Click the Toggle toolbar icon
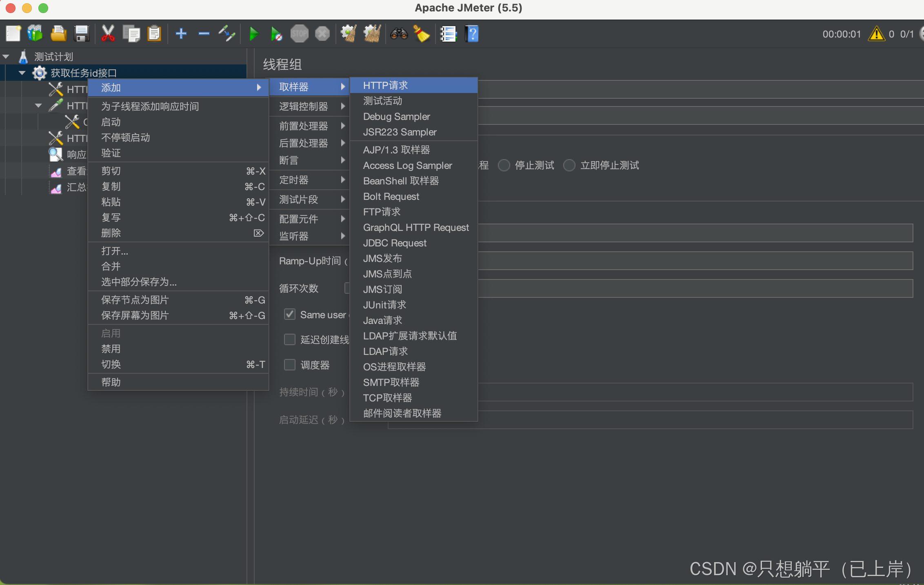924x585 pixels. pyautogui.click(x=227, y=34)
